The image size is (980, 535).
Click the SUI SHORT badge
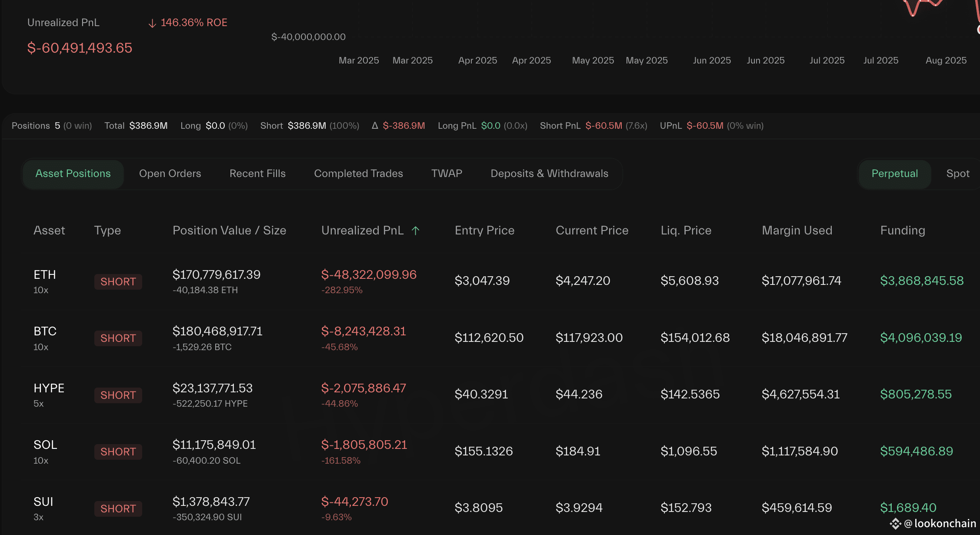tap(118, 508)
